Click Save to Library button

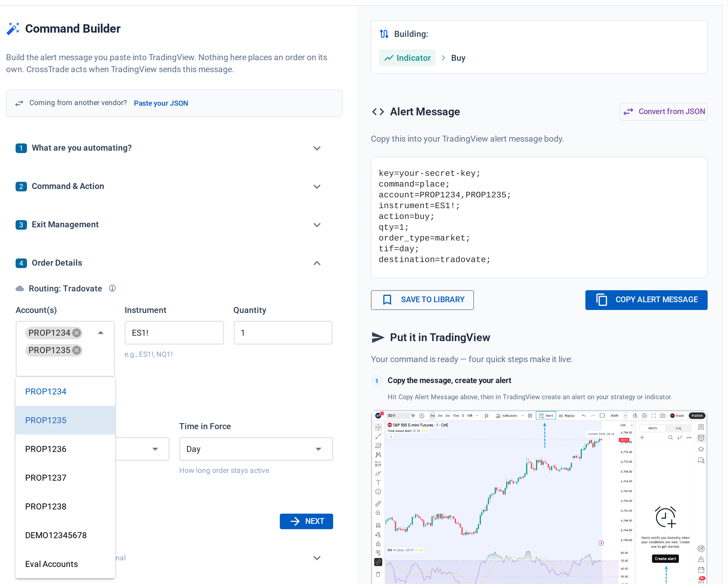pos(422,300)
